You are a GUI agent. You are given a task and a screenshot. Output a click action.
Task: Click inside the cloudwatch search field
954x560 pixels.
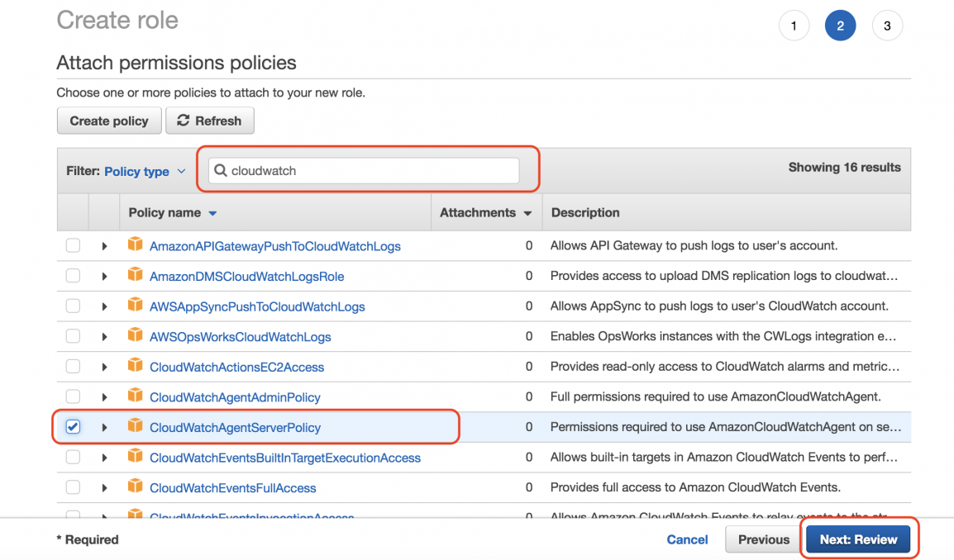[x=364, y=170]
